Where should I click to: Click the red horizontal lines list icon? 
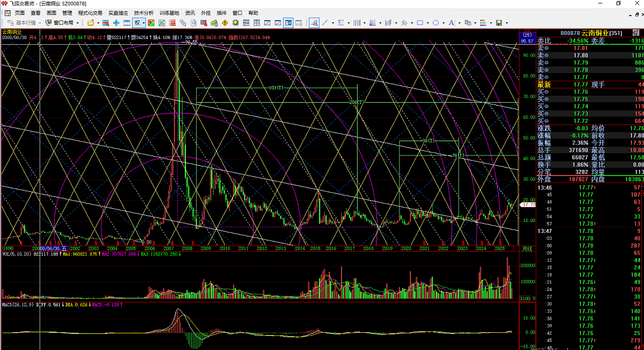pos(173,23)
